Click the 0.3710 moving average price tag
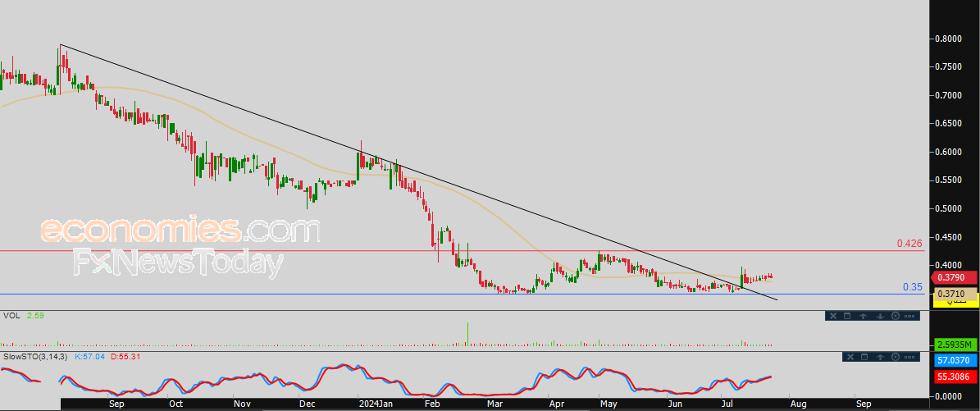The width and height of the screenshot is (980, 411). pos(954,294)
